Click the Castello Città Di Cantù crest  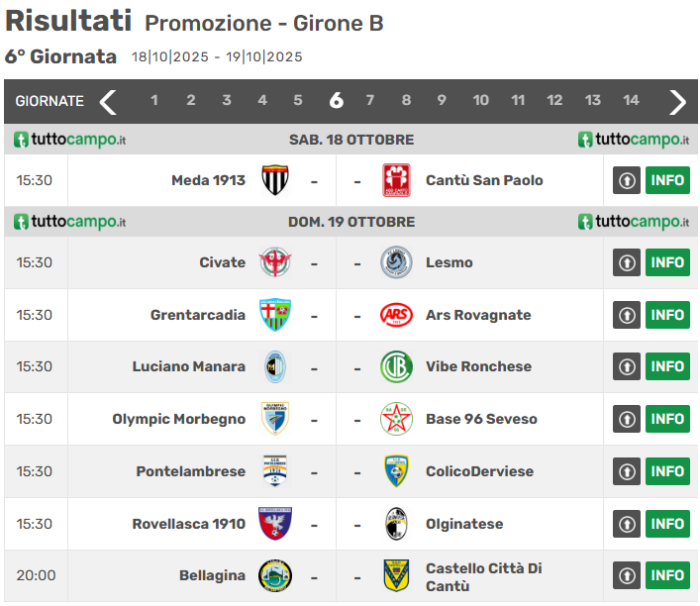pos(396,575)
